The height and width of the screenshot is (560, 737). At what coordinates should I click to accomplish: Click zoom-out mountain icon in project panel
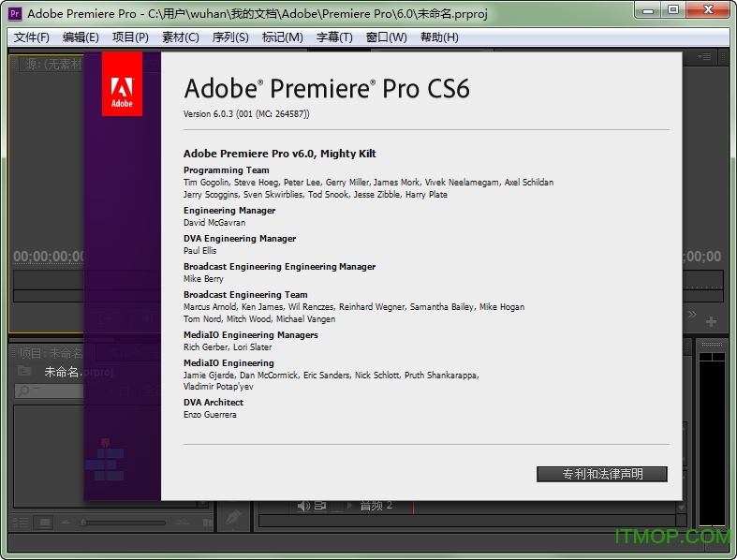pyautogui.click(x=65, y=522)
